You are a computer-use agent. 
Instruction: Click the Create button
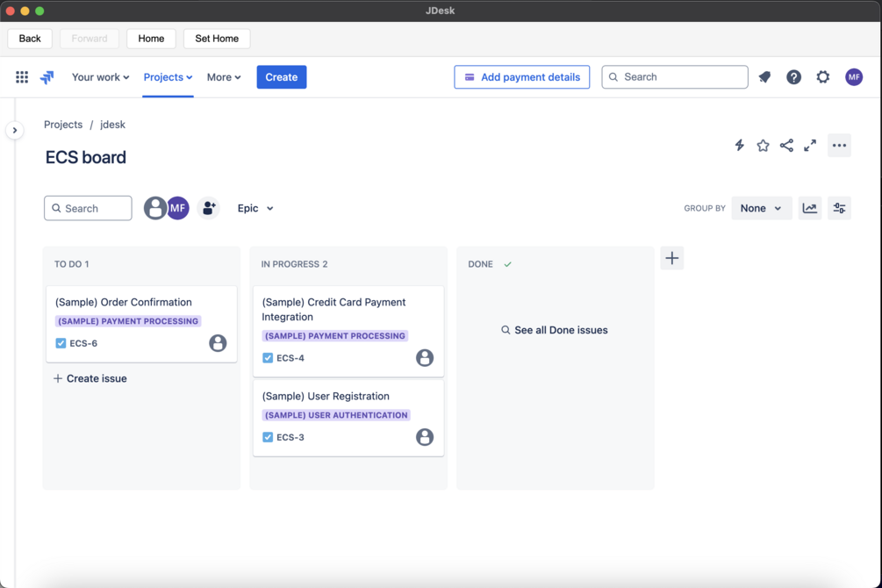pyautogui.click(x=281, y=77)
